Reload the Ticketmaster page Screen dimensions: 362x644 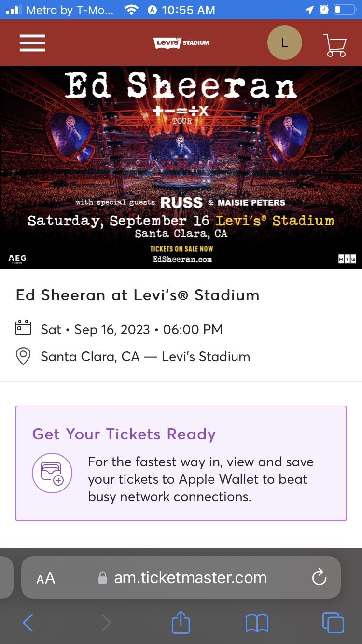pos(319,577)
